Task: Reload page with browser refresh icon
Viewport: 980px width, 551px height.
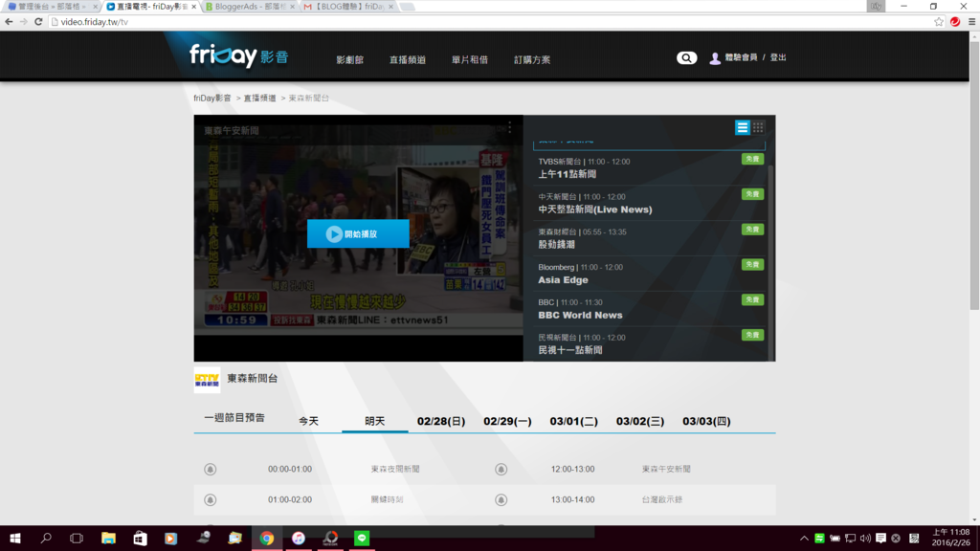Action: tap(38, 22)
